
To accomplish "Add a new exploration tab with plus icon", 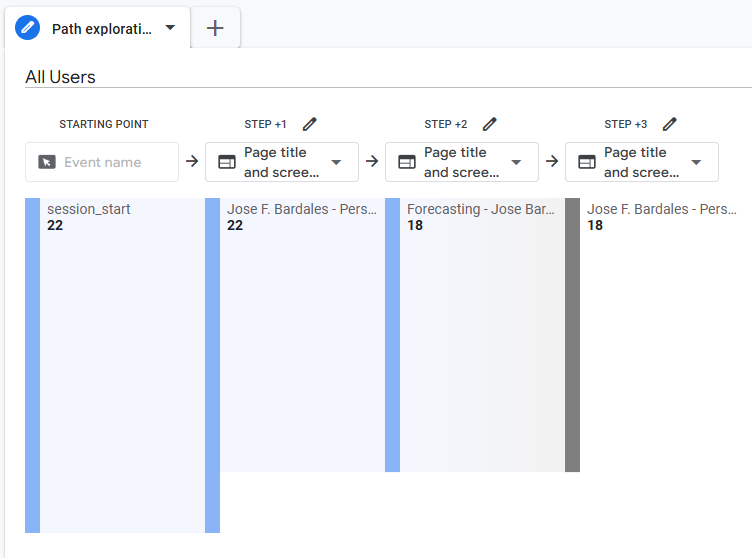I will click(215, 28).
